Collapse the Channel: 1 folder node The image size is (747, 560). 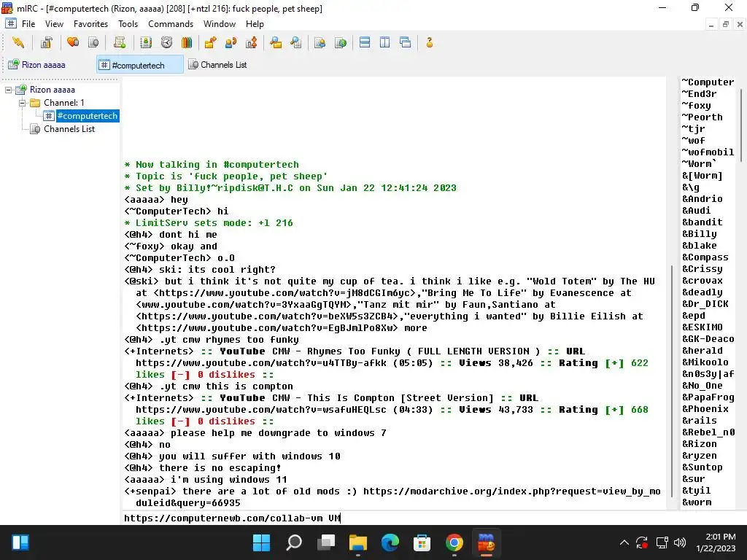(x=22, y=103)
